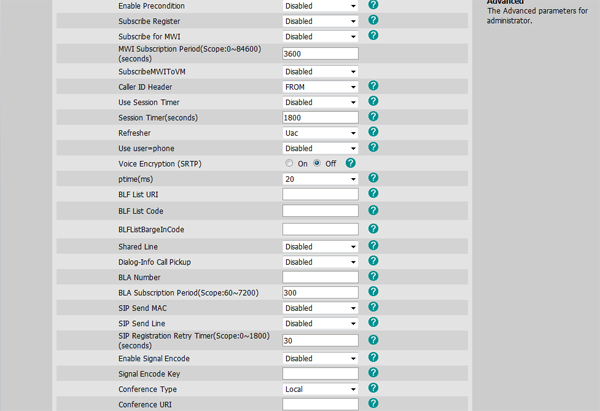This screenshot has width=600, height=411.
Task: Open help icon for Subscribe for MWI
Action: click(373, 35)
